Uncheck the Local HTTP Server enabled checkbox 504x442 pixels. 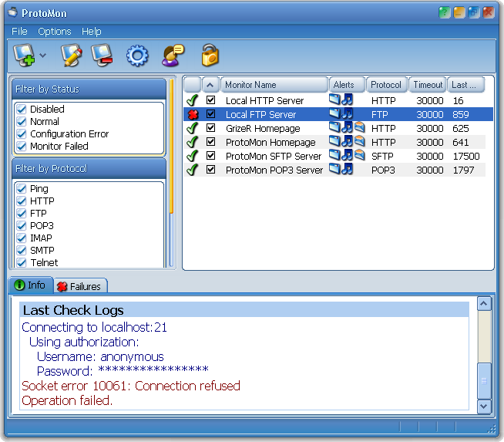211,100
